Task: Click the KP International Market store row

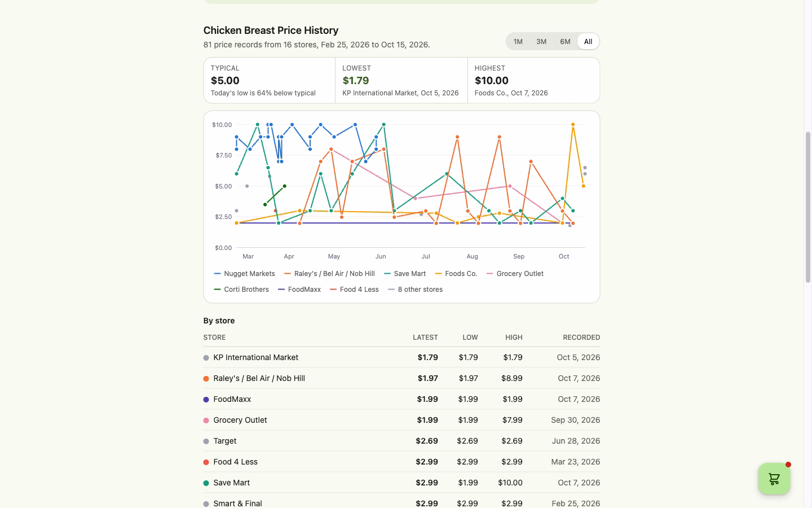Action: pyautogui.click(x=401, y=357)
